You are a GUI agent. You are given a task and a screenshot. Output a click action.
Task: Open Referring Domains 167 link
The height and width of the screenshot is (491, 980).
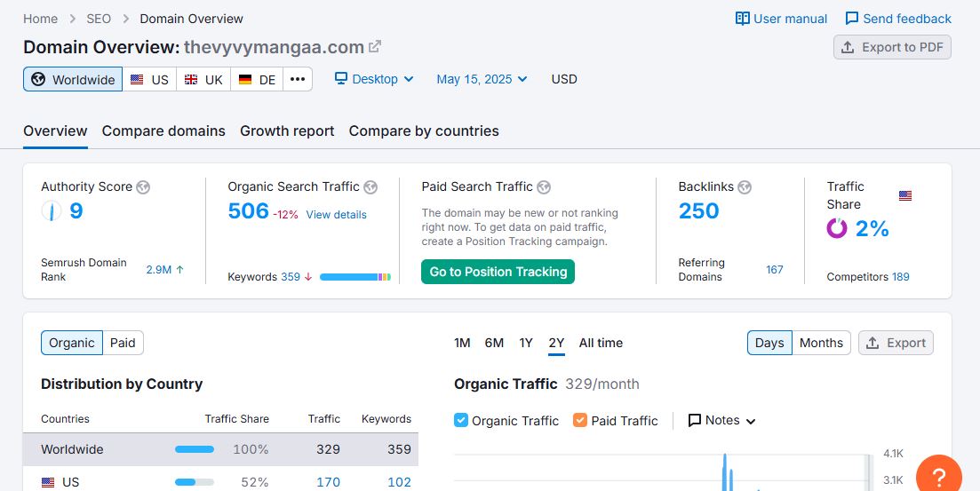[775, 270]
